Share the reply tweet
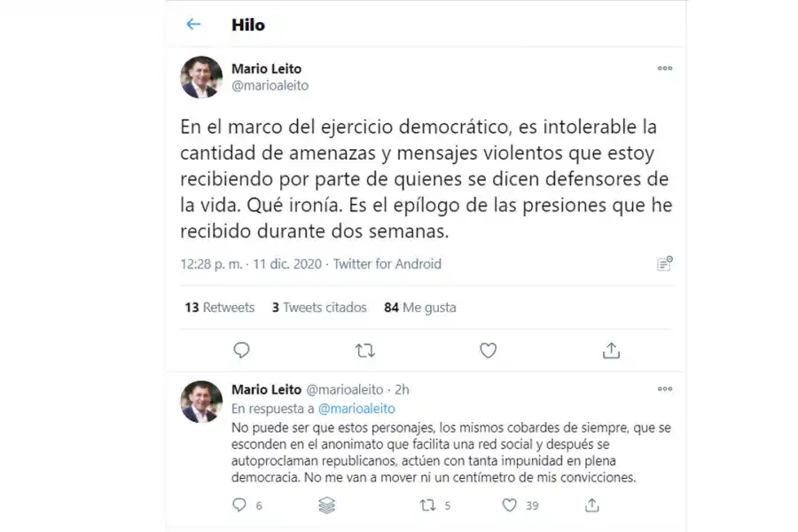This screenshot has height=532, width=798. tap(592, 505)
